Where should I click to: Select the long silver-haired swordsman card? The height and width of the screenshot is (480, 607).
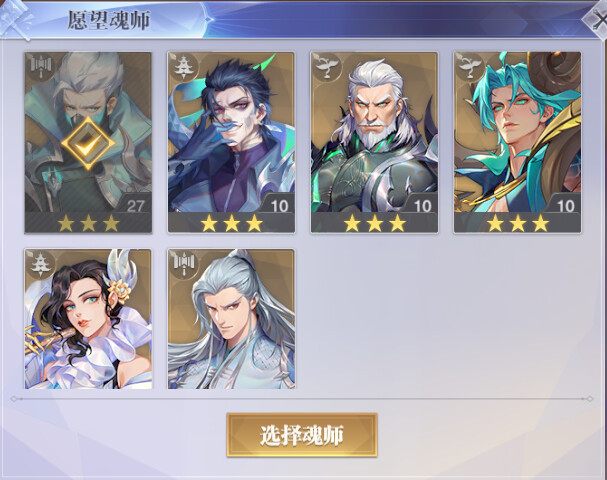click(x=231, y=319)
